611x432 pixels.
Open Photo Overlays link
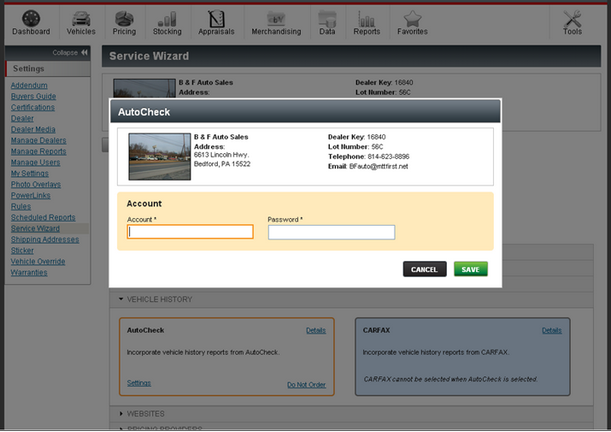point(35,184)
